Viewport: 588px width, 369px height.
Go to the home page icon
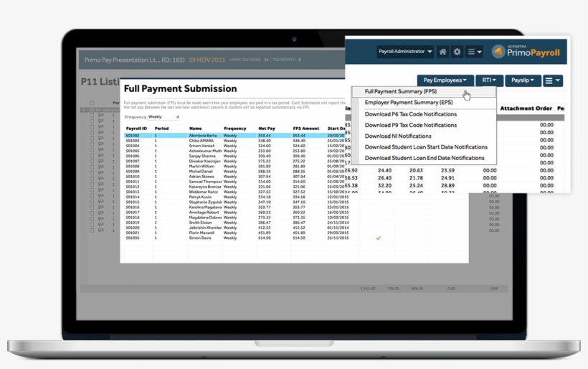(x=443, y=52)
